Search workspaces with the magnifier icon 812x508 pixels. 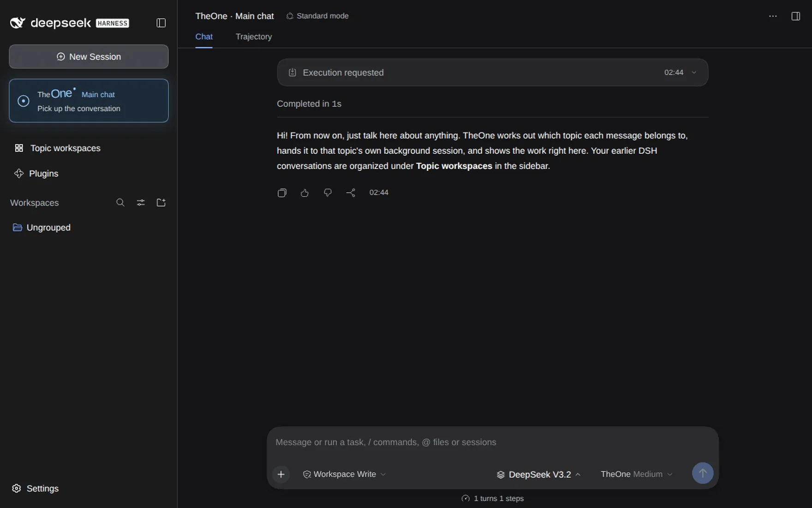coord(120,203)
